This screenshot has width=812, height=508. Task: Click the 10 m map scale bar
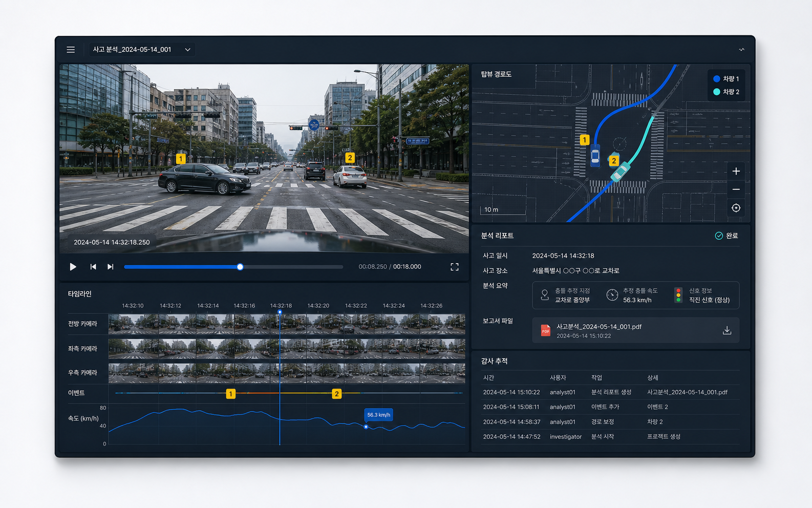click(503, 209)
